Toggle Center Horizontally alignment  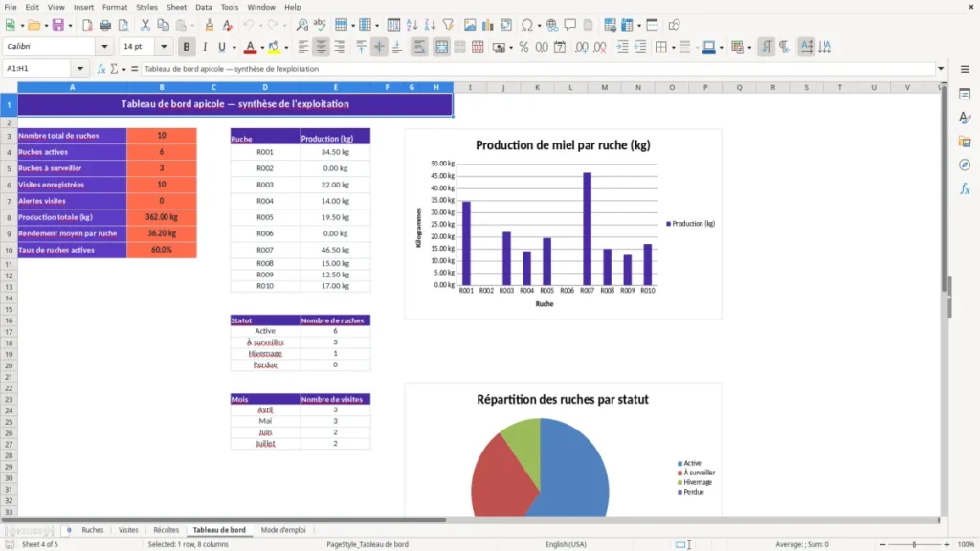tap(322, 47)
